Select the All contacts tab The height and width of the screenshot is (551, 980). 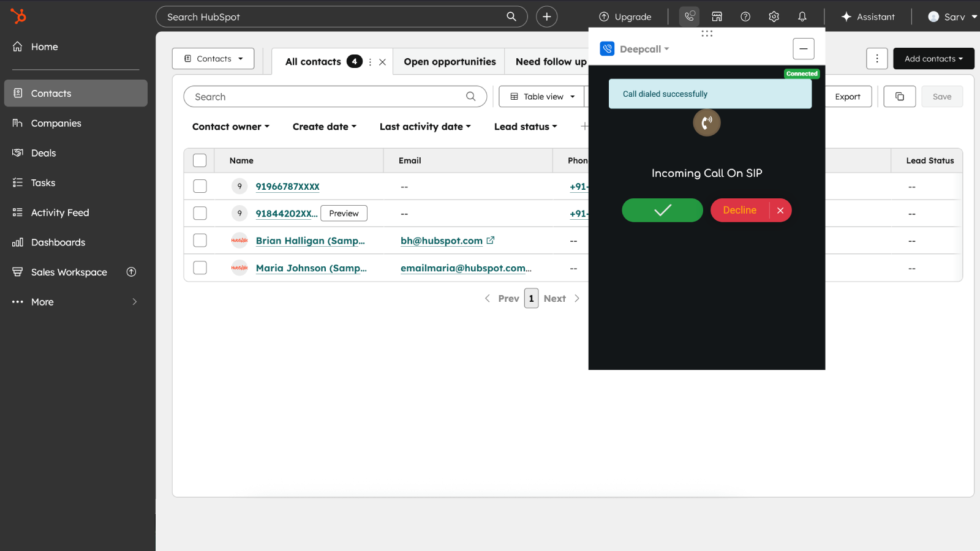coord(313,62)
